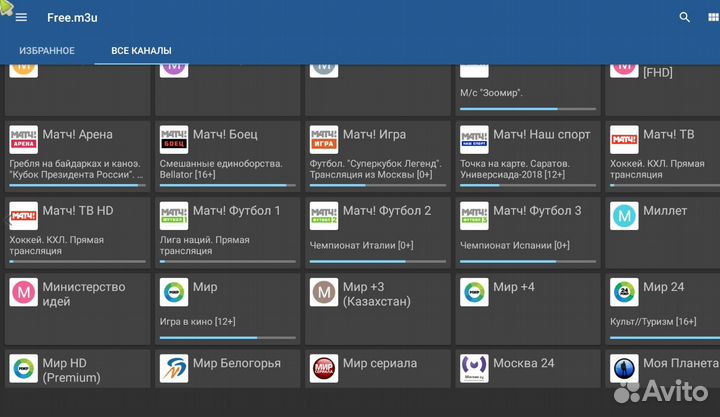Click the Мир channel logo
The height and width of the screenshot is (417, 720).
pos(174,292)
